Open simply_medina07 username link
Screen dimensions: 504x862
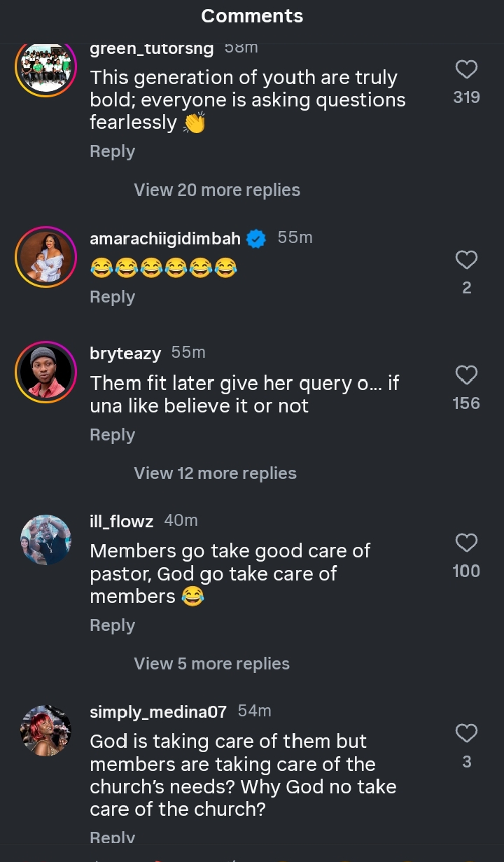(x=158, y=712)
